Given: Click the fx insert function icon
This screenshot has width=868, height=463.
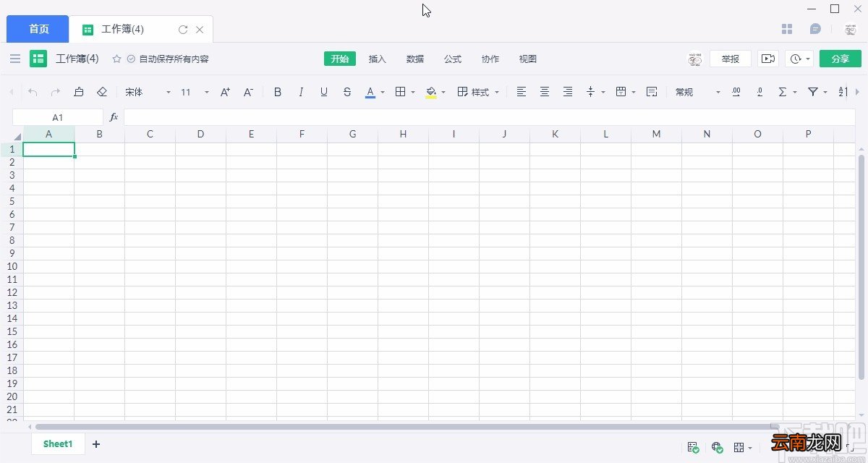Looking at the screenshot, I should 114,117.
